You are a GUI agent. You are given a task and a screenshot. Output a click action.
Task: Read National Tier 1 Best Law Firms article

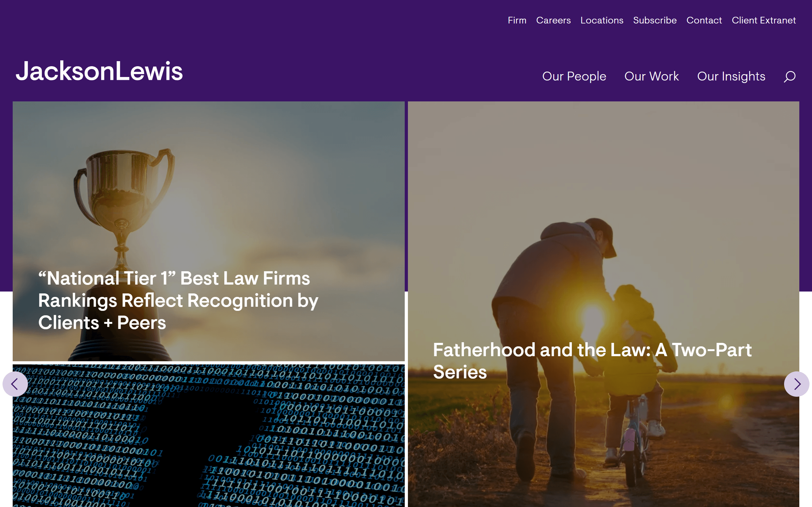178,300
